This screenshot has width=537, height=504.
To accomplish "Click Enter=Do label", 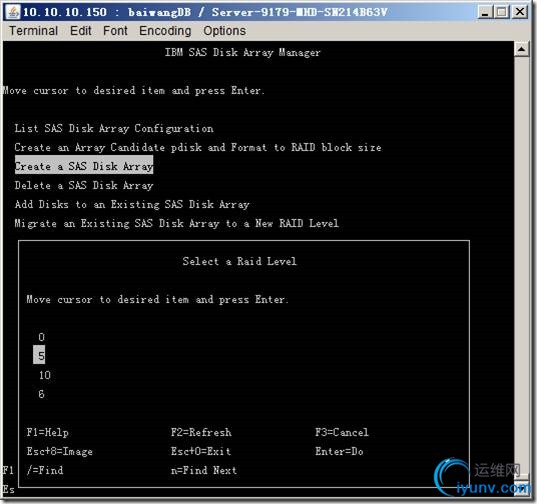I will click(x=339, y=452).
